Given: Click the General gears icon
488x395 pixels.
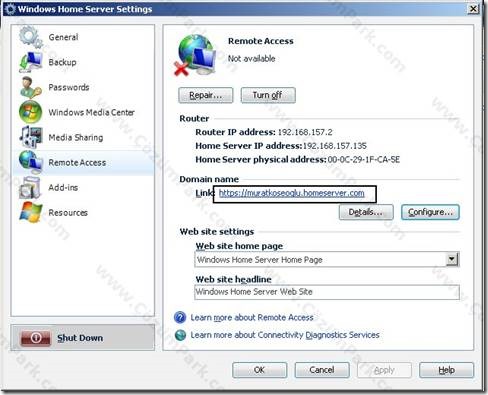Looking at the screenshot, I should (31, 37).
